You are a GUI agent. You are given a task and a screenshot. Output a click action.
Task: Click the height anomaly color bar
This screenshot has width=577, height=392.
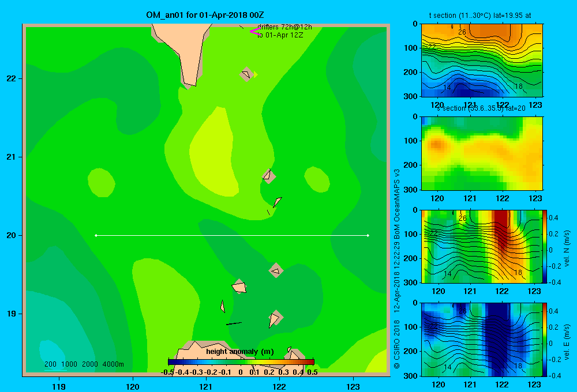pos(241,362)
